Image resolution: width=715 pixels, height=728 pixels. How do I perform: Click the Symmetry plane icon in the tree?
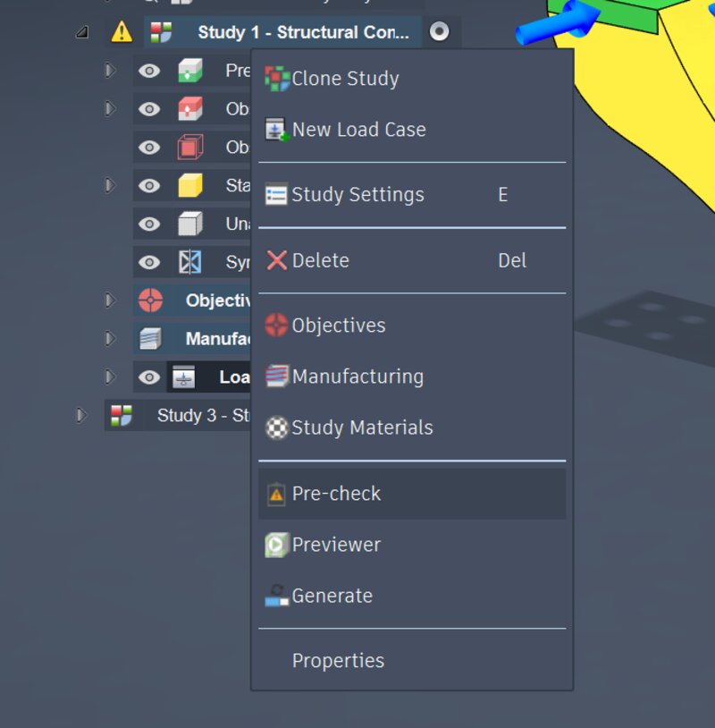pos(190,262)
